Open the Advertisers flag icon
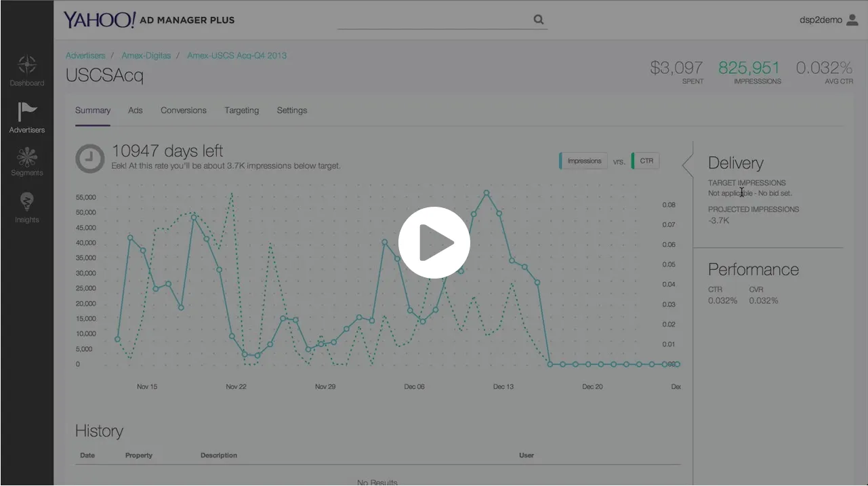Screen dimensions: 868x486 click(27, 111)
